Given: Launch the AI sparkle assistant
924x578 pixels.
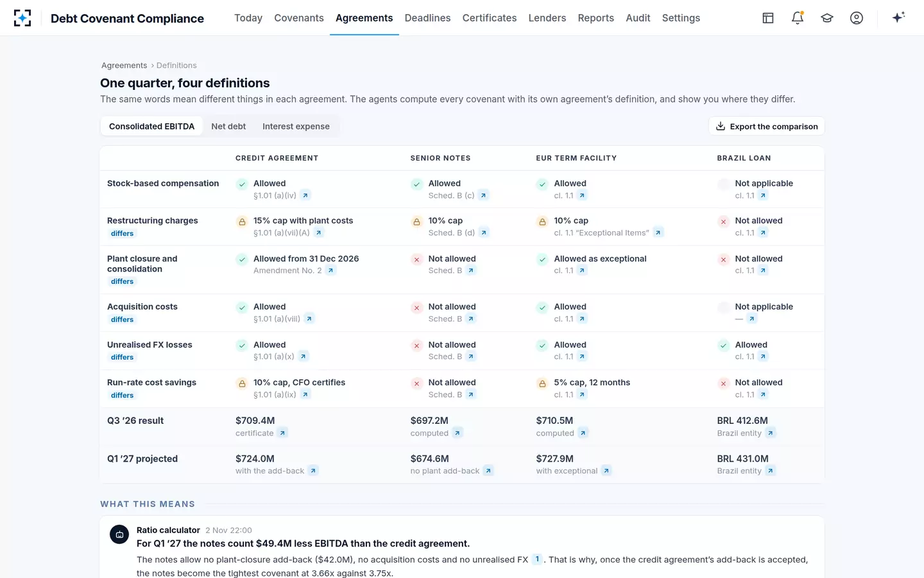Looking at the screenshot, I should [898, 17].
